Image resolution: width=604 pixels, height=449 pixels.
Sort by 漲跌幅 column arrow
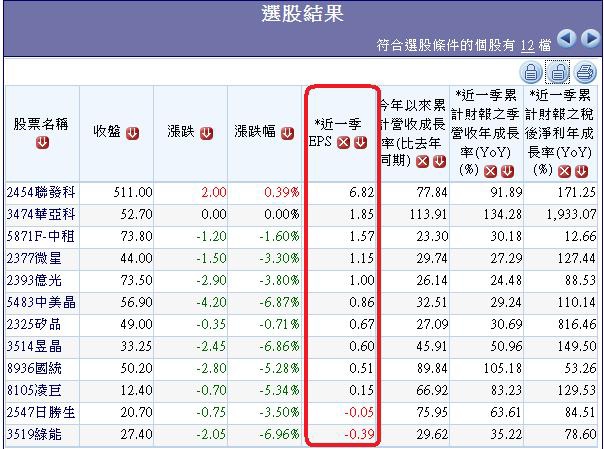(x=287, y=134)
